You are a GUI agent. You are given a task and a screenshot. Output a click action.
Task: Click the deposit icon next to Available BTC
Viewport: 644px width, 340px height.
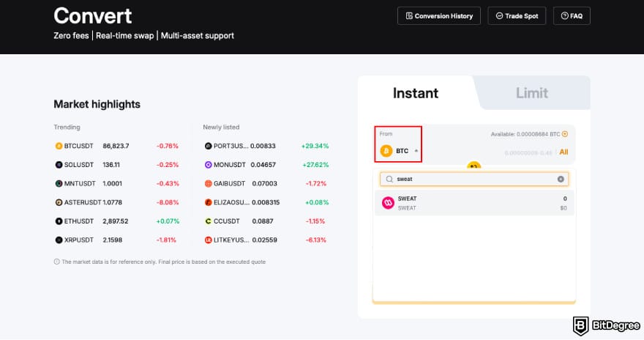565,134
